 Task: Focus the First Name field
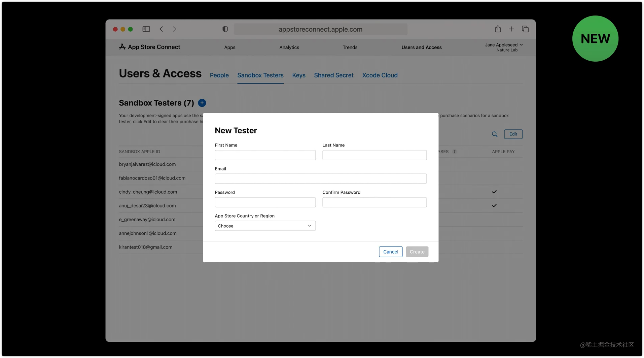[265, 155]
